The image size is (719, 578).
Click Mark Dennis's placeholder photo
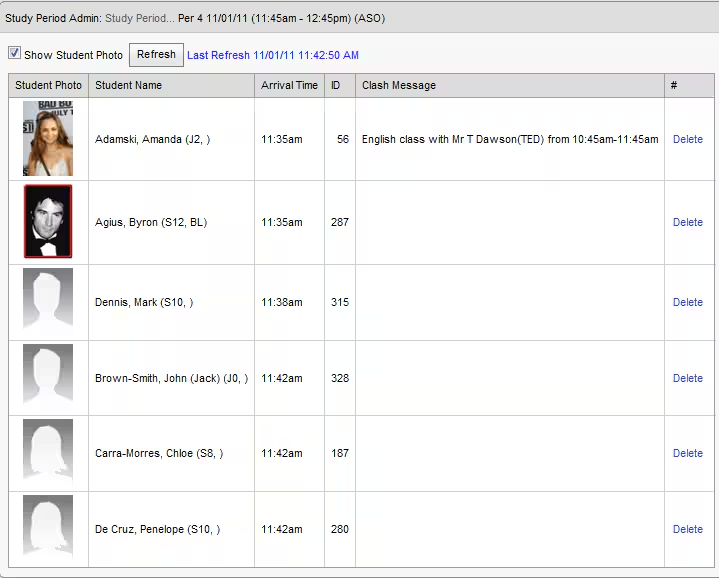48,299
